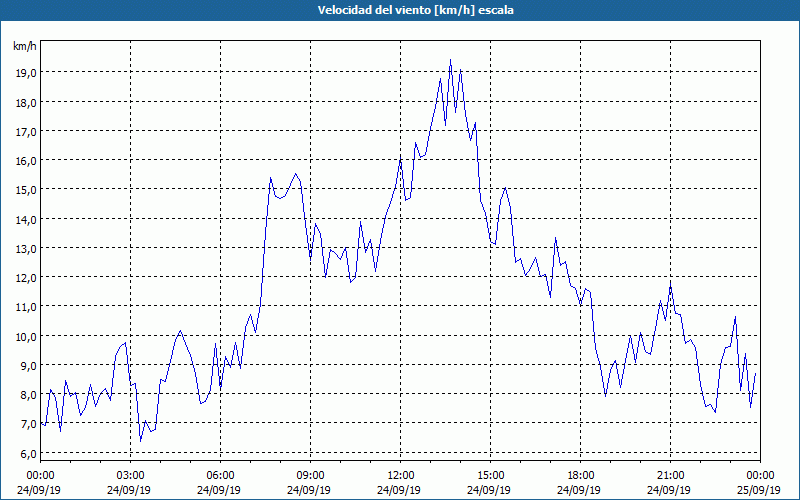Select the 8,0 y-axis value

28,395
